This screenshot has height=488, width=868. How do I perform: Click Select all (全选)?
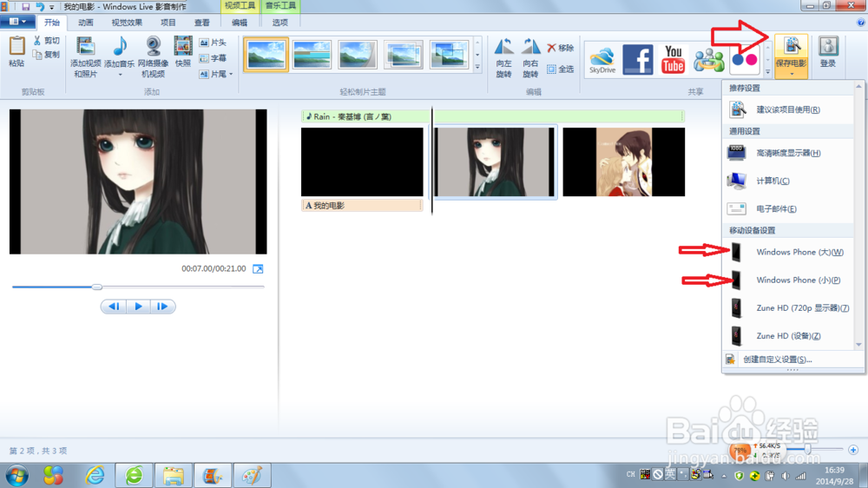pos(560,69)
